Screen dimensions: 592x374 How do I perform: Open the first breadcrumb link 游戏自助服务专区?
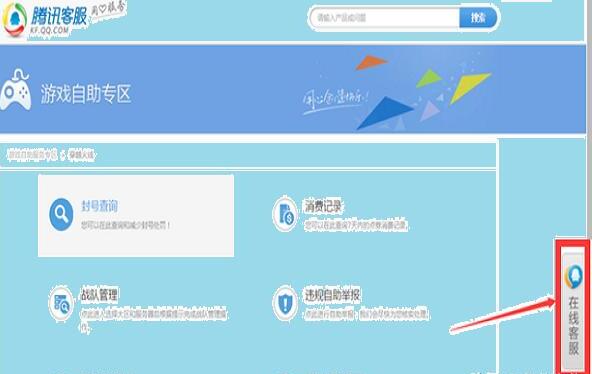pyautogui.click(x=32, y=155)
